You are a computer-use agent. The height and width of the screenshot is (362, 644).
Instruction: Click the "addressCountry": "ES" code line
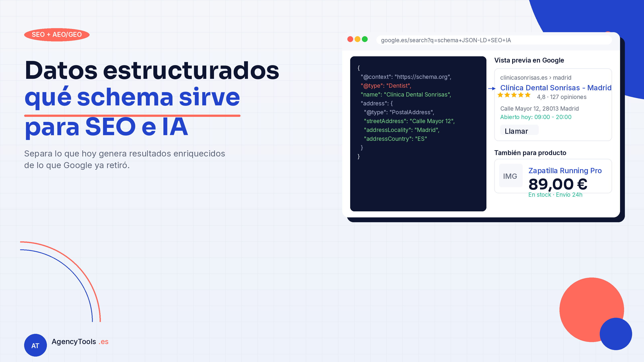[x=395, y=139]
